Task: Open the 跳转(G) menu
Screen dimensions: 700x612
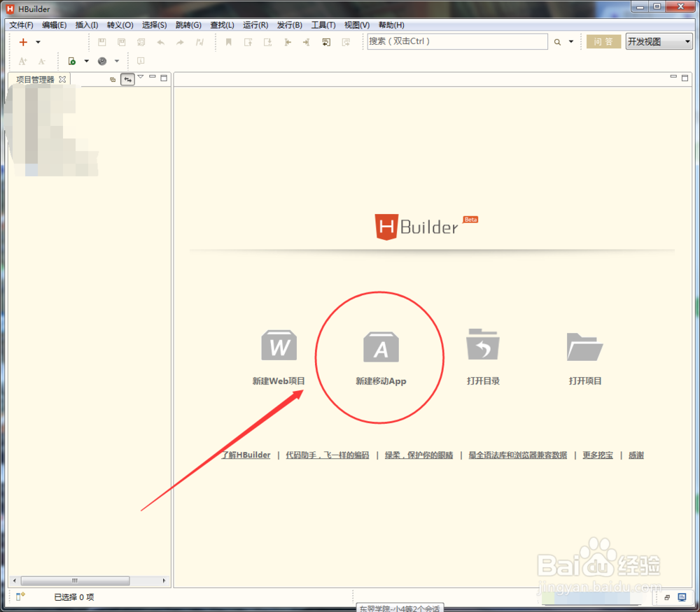Action: tap(188, 25)
